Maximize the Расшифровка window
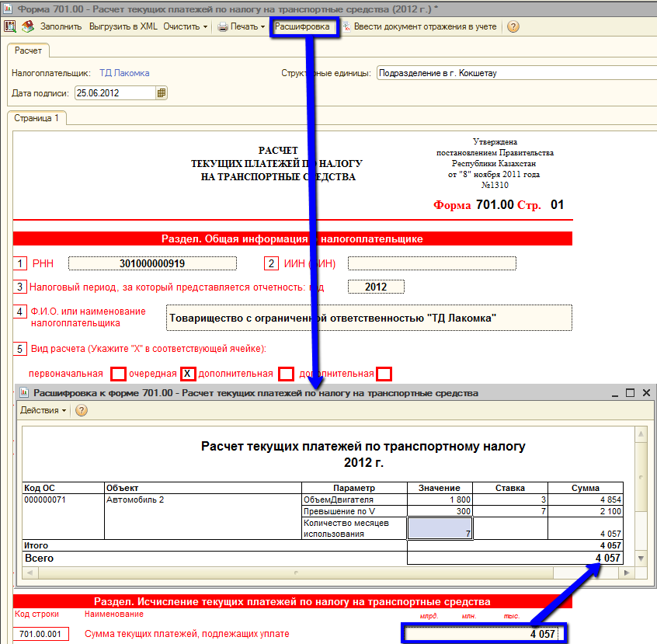The image size is (657, 644). 631,393
